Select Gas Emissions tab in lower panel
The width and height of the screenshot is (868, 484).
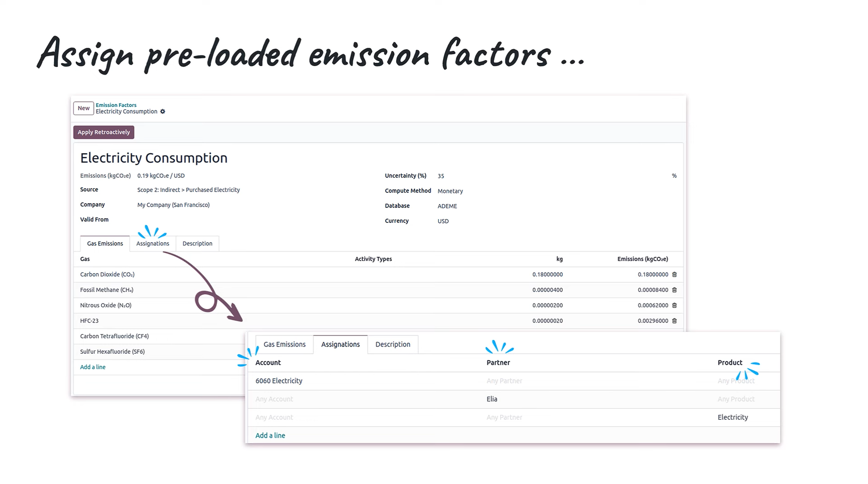284,344
